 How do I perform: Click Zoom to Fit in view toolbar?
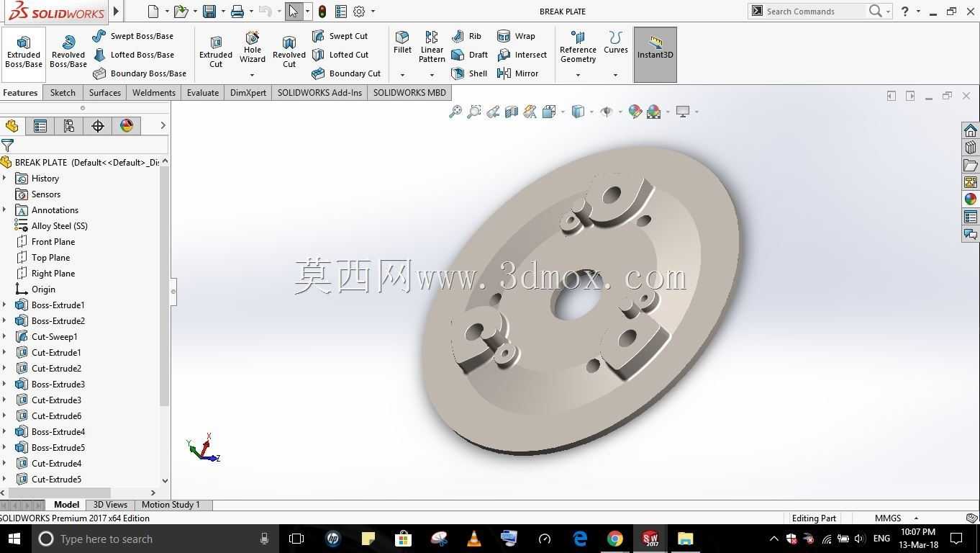click(x=455, y=112)
